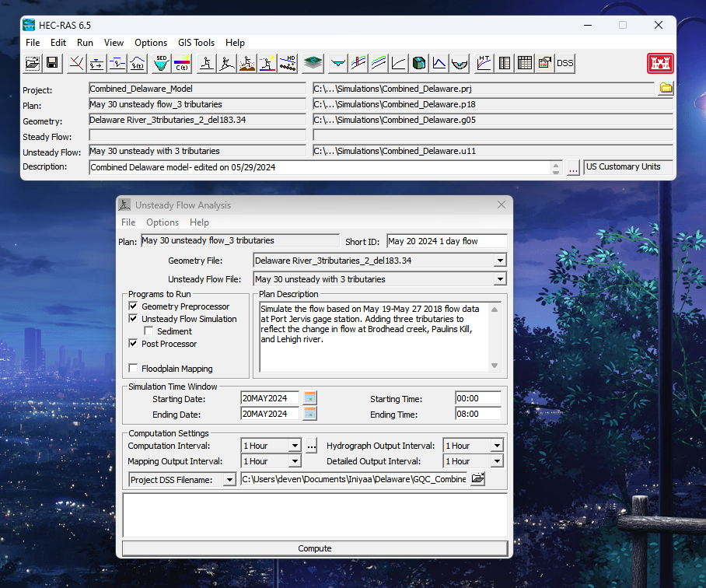Click the Compute button
706x588 pixels.
pyautogui.click(x=315, y=548)
